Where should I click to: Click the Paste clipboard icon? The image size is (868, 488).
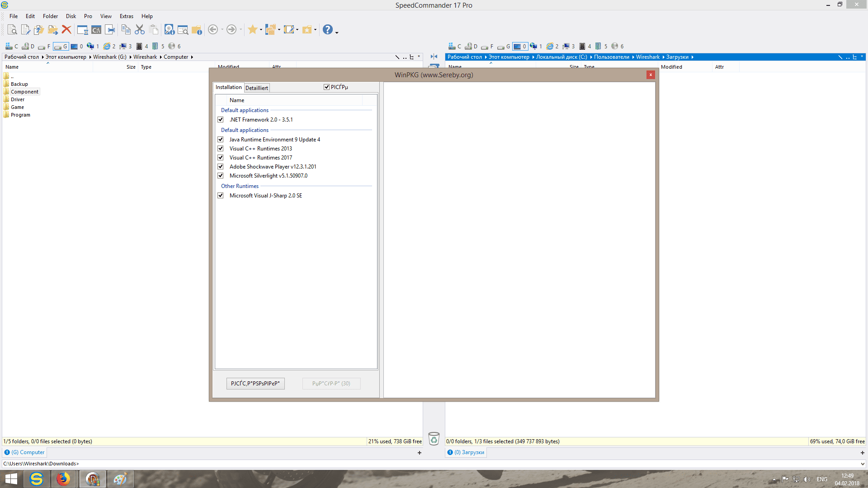tap(154, 30)
